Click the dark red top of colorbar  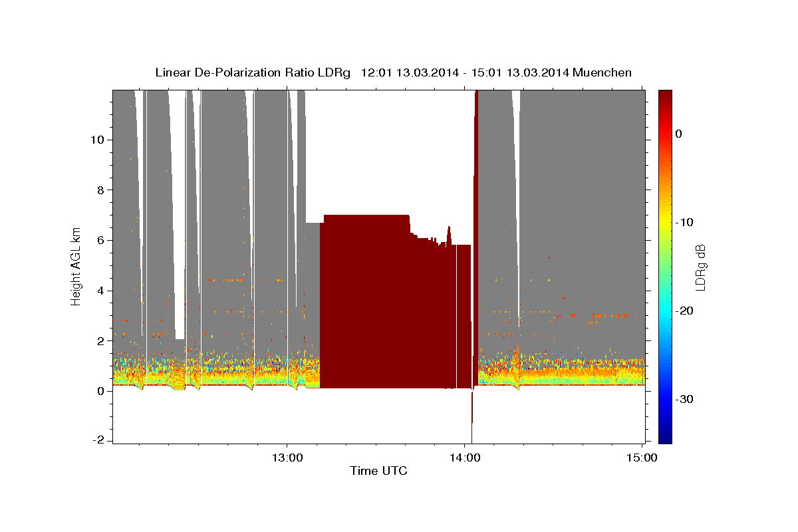click(x=665, y=94)
